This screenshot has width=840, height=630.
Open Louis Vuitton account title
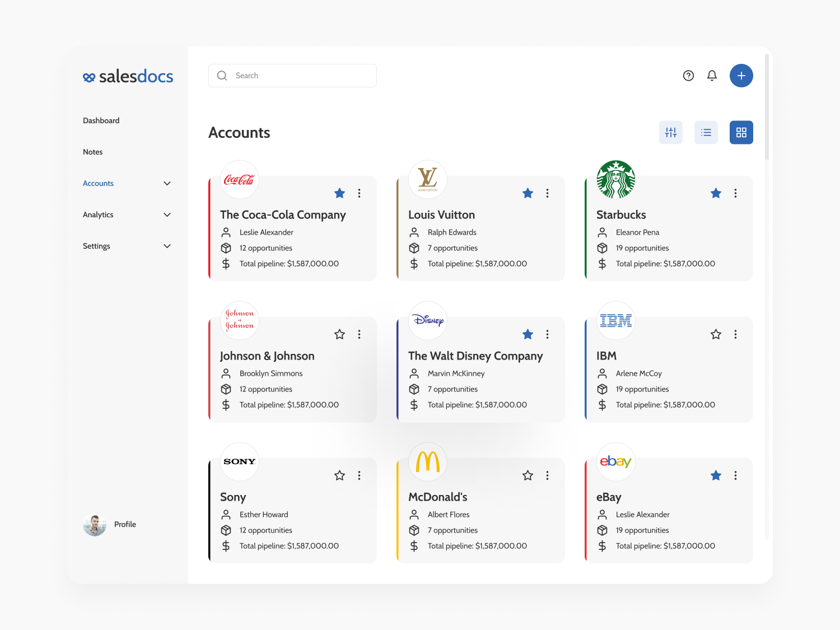442,215
